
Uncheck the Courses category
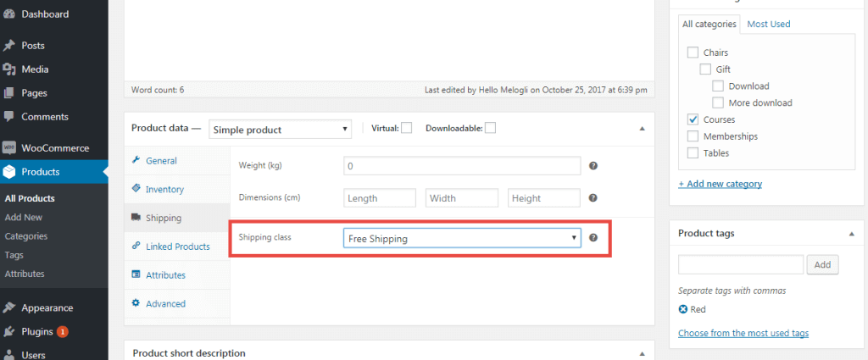pyautogui.click(x=693, y=119)
